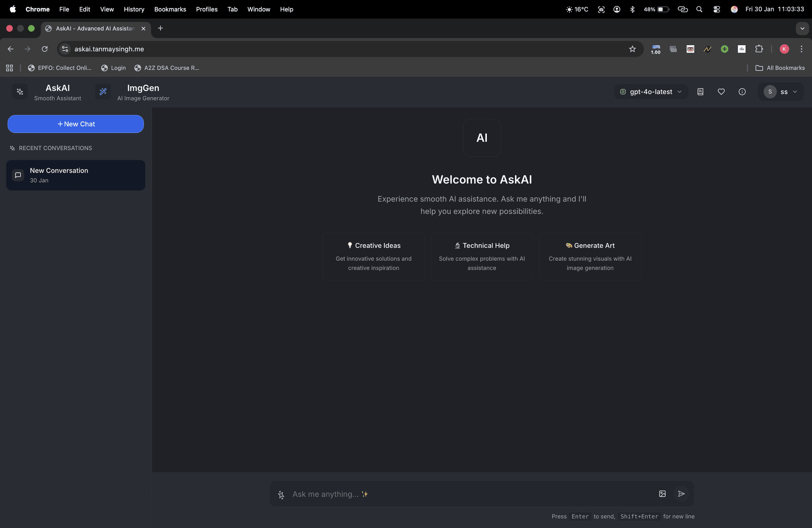Click the send message arrow icon
This screenshot has height=528, width=812.
[681, 494]
